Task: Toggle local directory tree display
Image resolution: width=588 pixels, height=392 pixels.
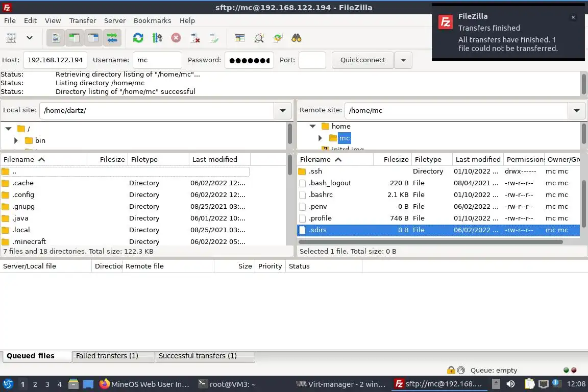Action: point(74,38)
